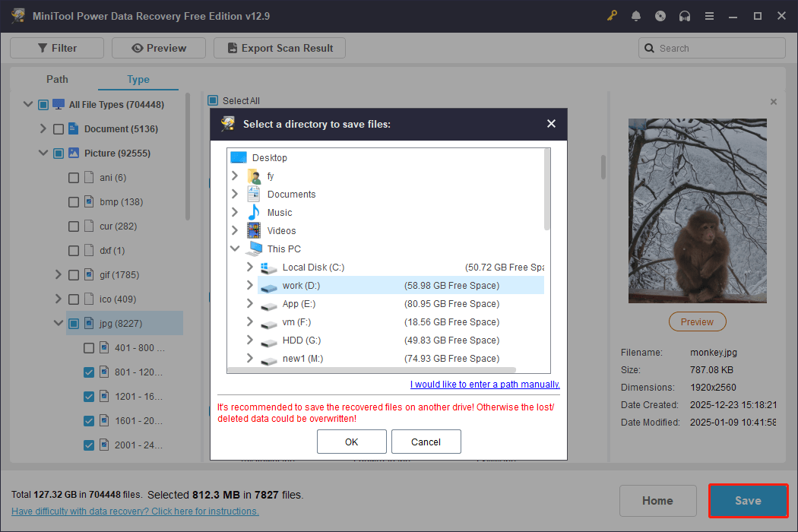
Task: Collapse the This PC node
Action: coord(235,249)
